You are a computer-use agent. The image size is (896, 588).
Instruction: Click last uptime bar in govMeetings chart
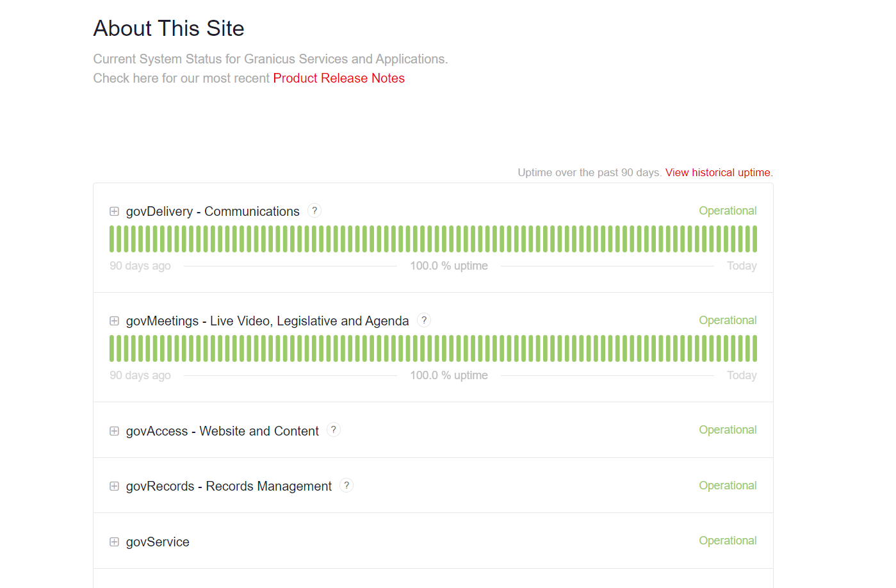[754, 348]
